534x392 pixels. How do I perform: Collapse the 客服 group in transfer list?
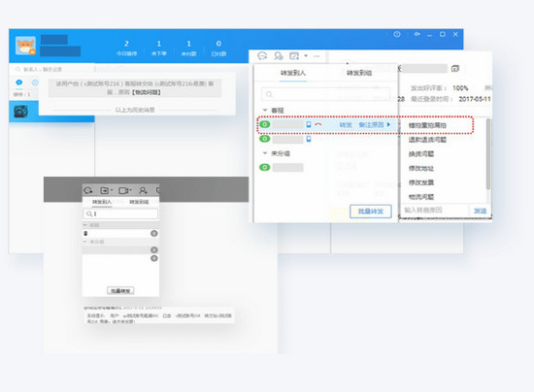(x=265, y=111)
